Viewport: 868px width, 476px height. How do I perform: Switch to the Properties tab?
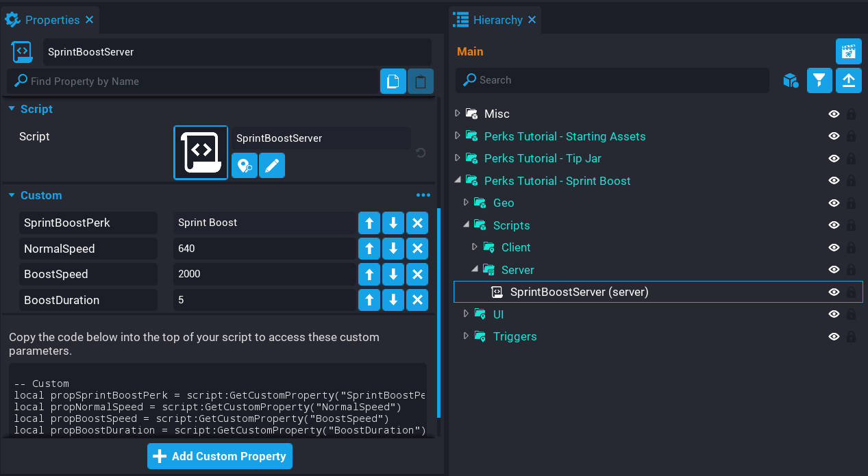pyautogui.click(x=51, y=20)
